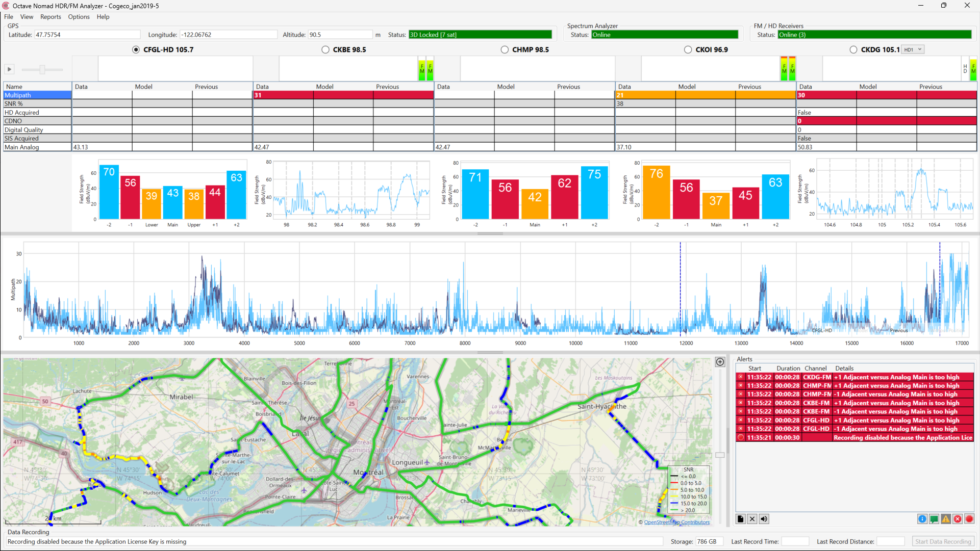980x551 pixels.
Task: Click the Latitude input field
Action: (87, 35)
